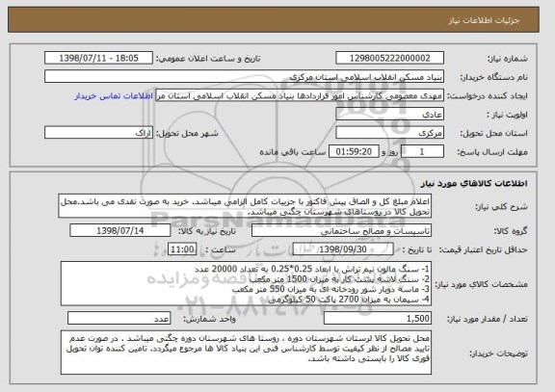This screenshot has width=555, height=392.
Task: Click the استان محل تحویل field مرکزی
Action: coord(389,133)
